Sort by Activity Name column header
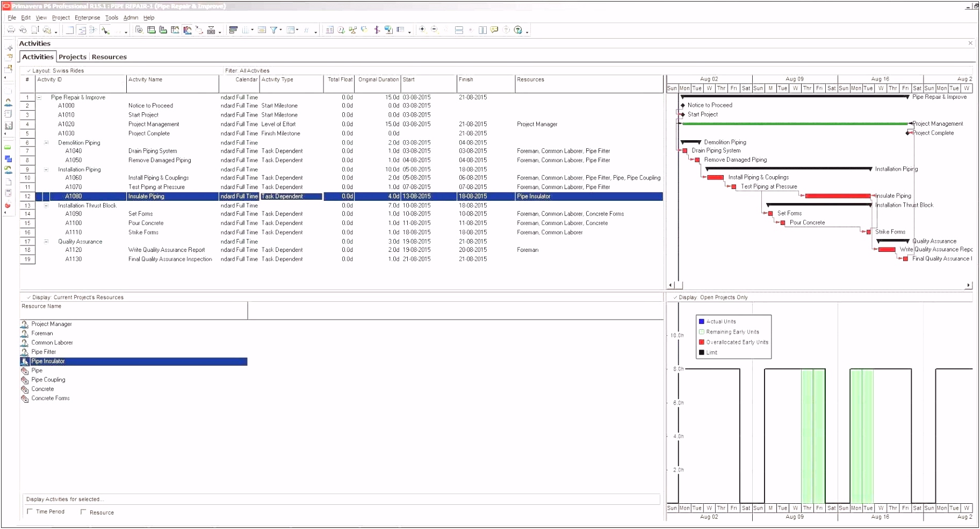The image size is (980, 529). (172, 84)
